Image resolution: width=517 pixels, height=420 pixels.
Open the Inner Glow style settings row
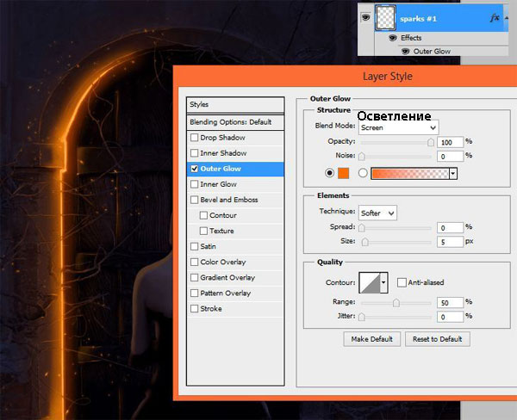point(235,184)
